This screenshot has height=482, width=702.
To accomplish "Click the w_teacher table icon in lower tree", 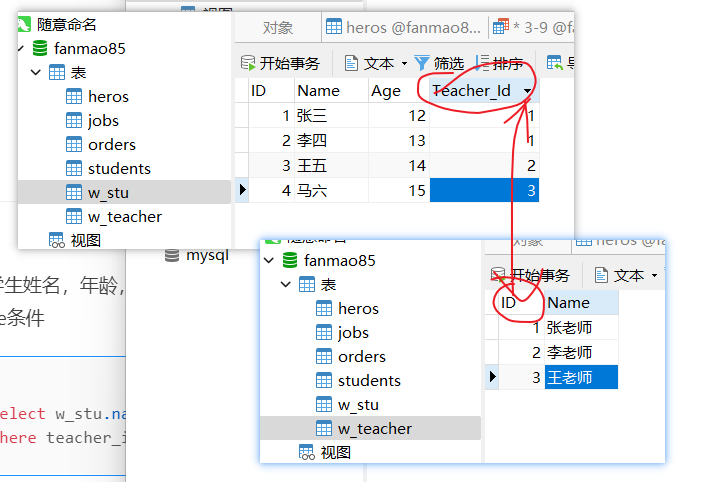I will [x=324, y=429].
